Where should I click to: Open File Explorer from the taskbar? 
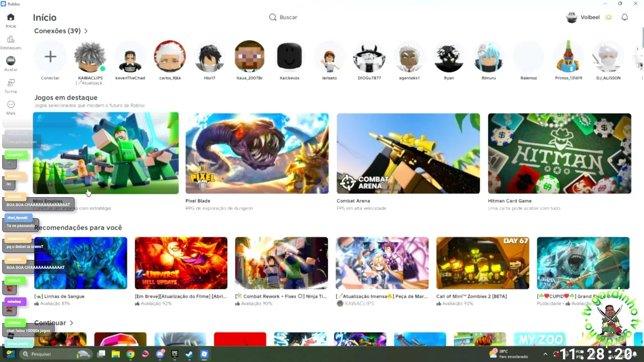(116, 354)
